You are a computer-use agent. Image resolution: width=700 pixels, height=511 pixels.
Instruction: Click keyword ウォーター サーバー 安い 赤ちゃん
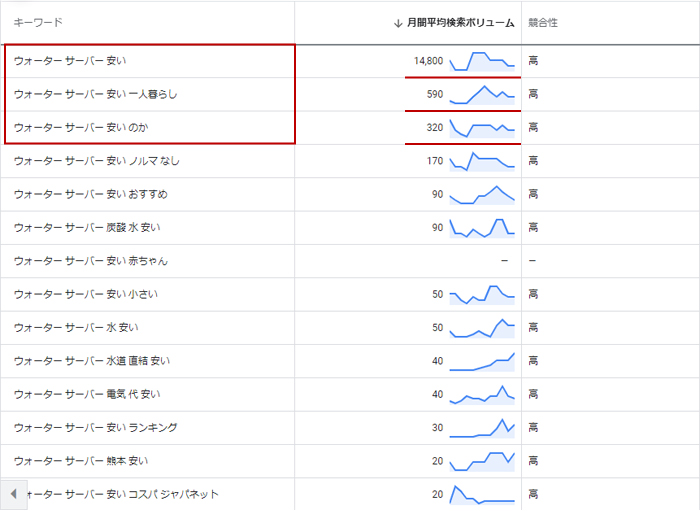coord(91,261)
